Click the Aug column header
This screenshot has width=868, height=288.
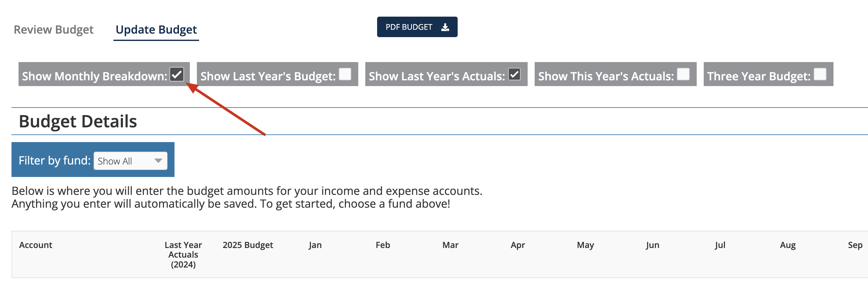[788, 245]
